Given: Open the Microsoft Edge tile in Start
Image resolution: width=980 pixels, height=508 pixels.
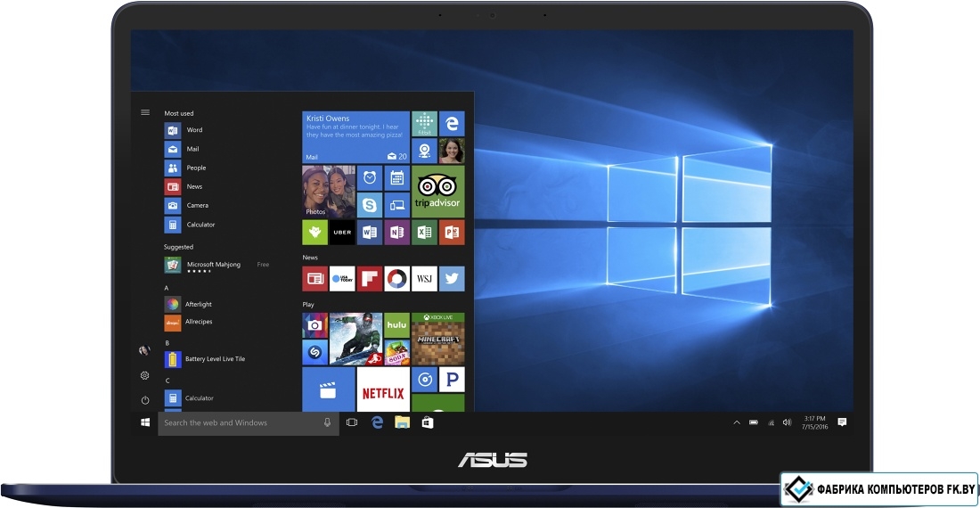Looking at the screenshot, I should coord(452,124).
